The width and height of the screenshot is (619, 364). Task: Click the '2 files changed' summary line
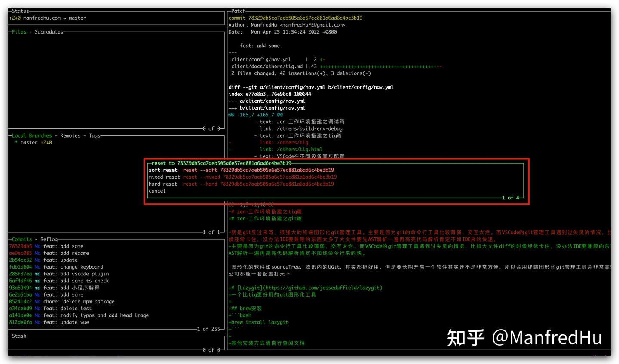pos(301,73)
